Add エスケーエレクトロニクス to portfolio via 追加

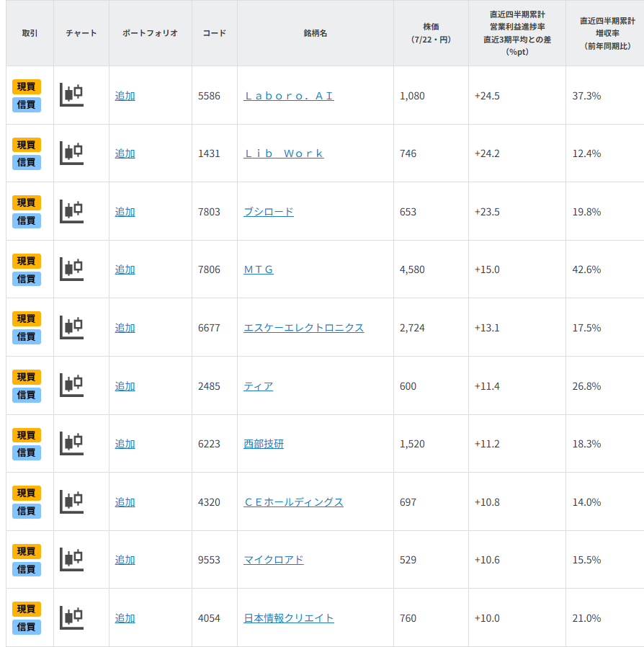click(125, 328)
